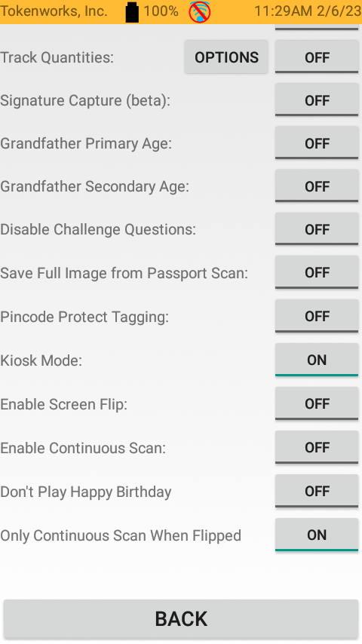The image size is (362, 644).
Task: Turn on Enable Continuous Scan
Action: [317, 447]
